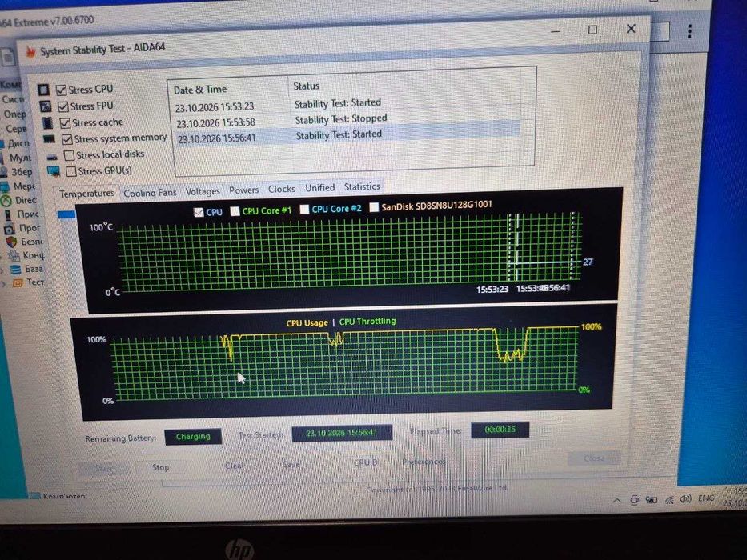Enable the CPU Core #1 graph checkbox

tap(235, 211)
